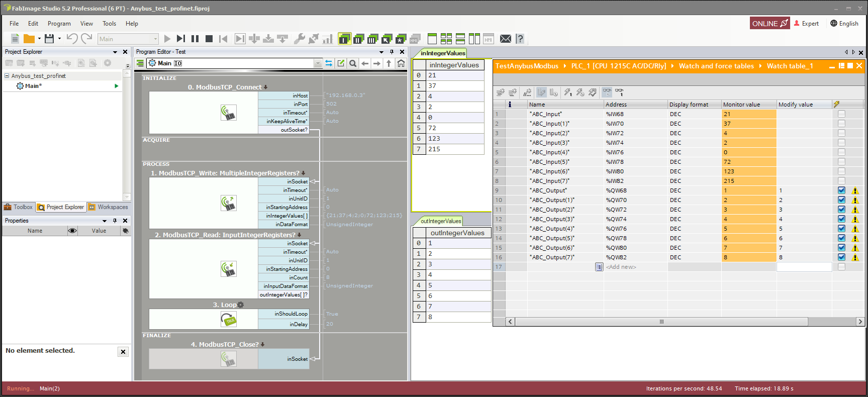
Task: Pause the running program
Action: point(195,39)
